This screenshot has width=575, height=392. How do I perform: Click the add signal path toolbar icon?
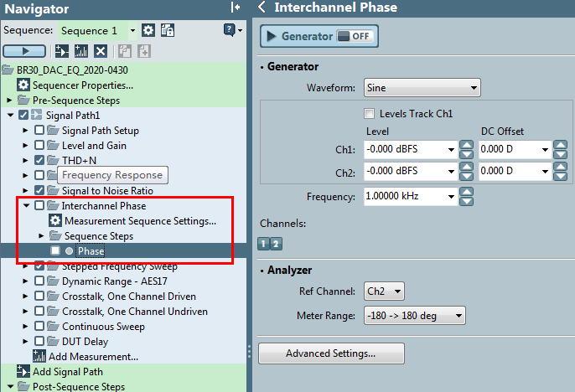(x=62, y=51)
